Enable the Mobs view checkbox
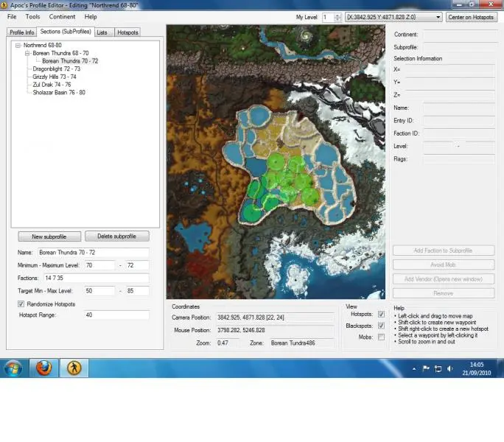Screen dimensions: 504x442 pyautogui.click(x=381, y=337)
